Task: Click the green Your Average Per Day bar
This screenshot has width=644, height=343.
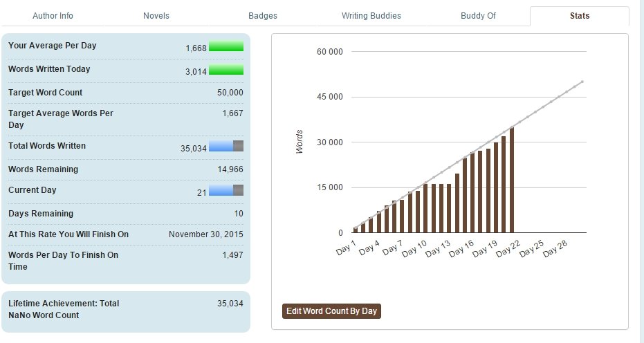Action: click(226, 47)
